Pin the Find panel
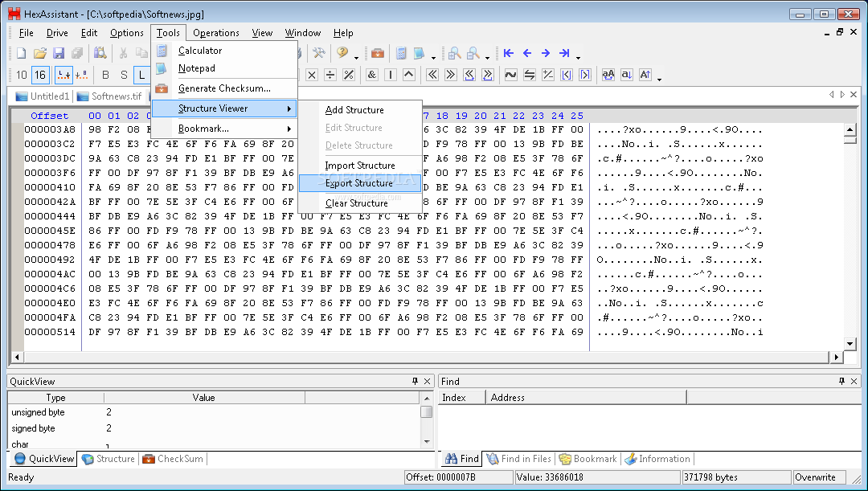The width and height of the screenshot is (868, 491). pyautogui.click(x=842, y=381)
